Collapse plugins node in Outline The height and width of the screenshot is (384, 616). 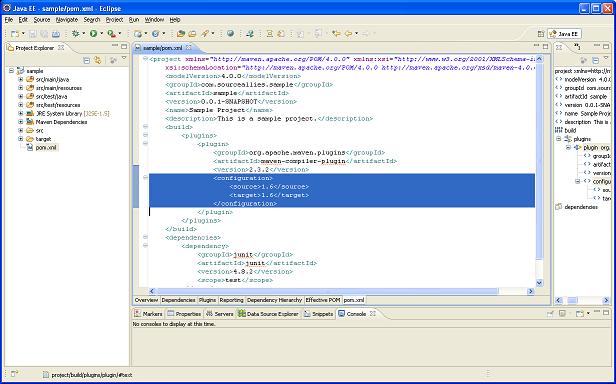(559, 139)
